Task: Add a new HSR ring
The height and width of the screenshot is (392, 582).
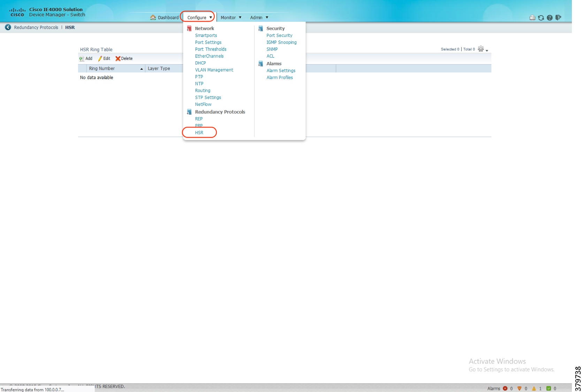Action: [86, 59]
